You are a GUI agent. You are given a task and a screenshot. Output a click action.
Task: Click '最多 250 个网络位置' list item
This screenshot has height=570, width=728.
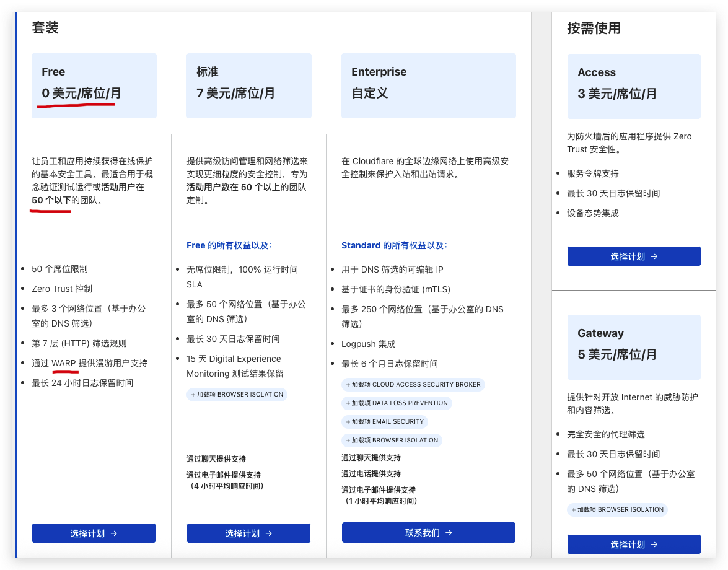tap(423, 317)
